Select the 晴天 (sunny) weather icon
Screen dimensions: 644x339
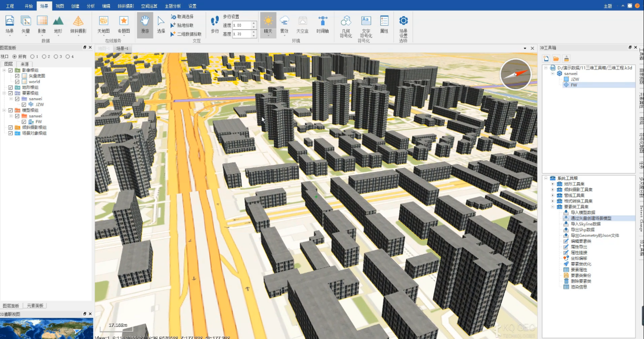tap(268, 25)
